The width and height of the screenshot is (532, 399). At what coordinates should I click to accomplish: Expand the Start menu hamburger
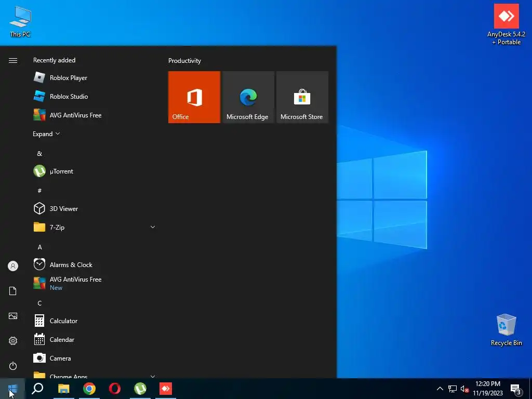(13, 60)
